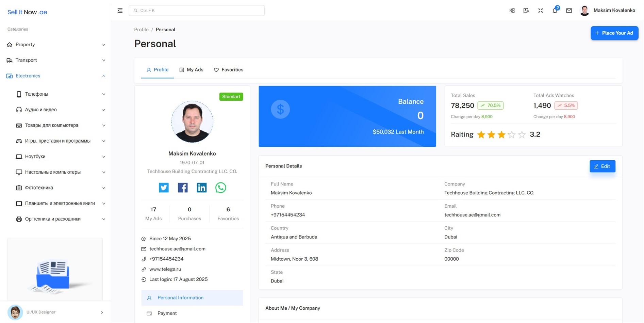Open WhatsApp contact icon
The width and height of the screenshot is (644, 323).
(220, 188)
